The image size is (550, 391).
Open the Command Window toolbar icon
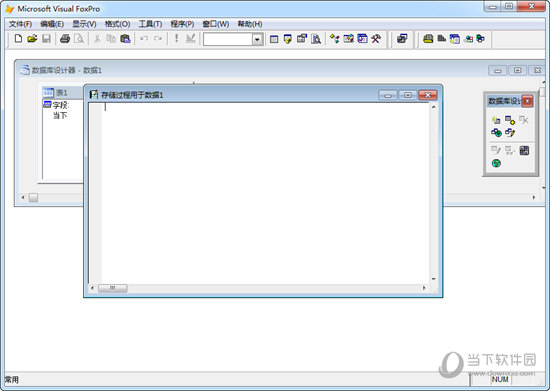(x=274, y=39)
